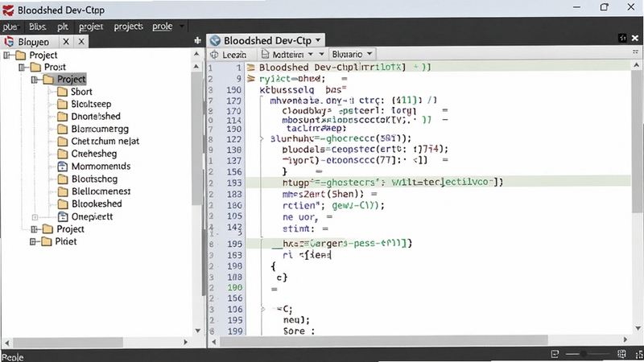Select the 'Chet rchum nejat' folder
The width and height of the screenshot is (644, 362).
[97, 142]
